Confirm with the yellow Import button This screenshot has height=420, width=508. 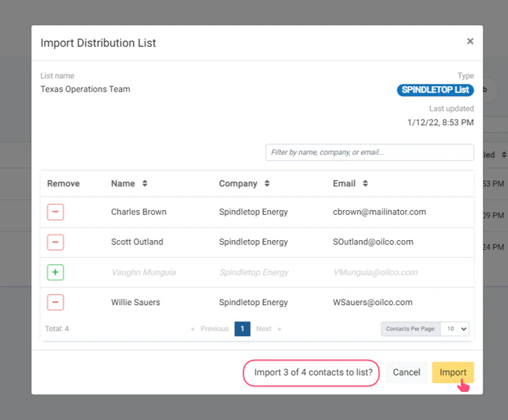pyautogui.click(x=453, y=372)
